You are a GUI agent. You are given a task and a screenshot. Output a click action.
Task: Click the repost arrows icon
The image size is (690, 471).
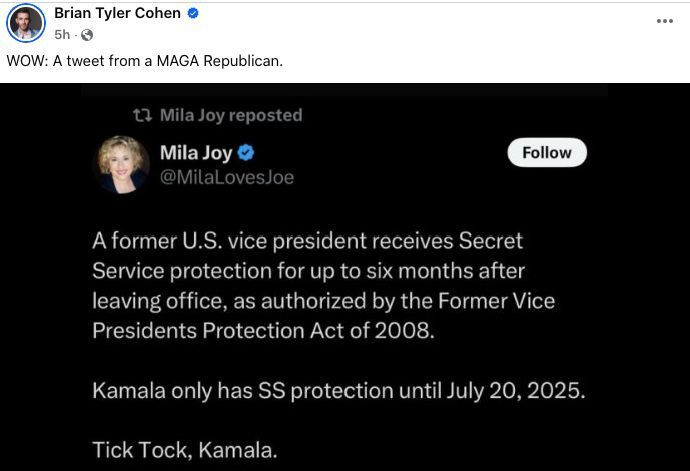tap(141, 116)
